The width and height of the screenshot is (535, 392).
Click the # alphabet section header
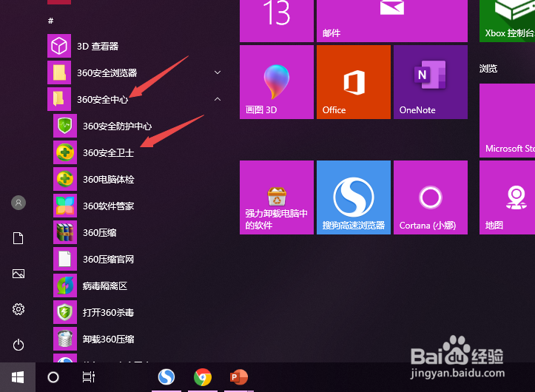[50, 21]
